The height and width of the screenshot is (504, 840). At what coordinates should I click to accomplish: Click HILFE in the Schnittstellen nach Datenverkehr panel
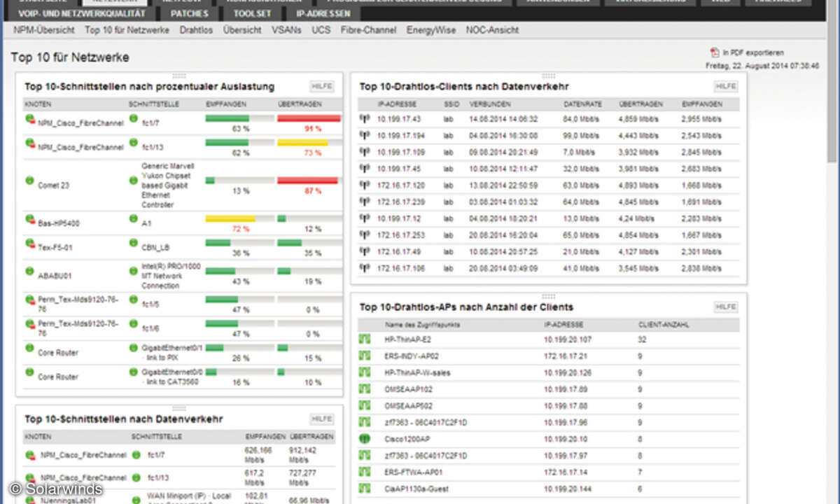click(322, 419)
